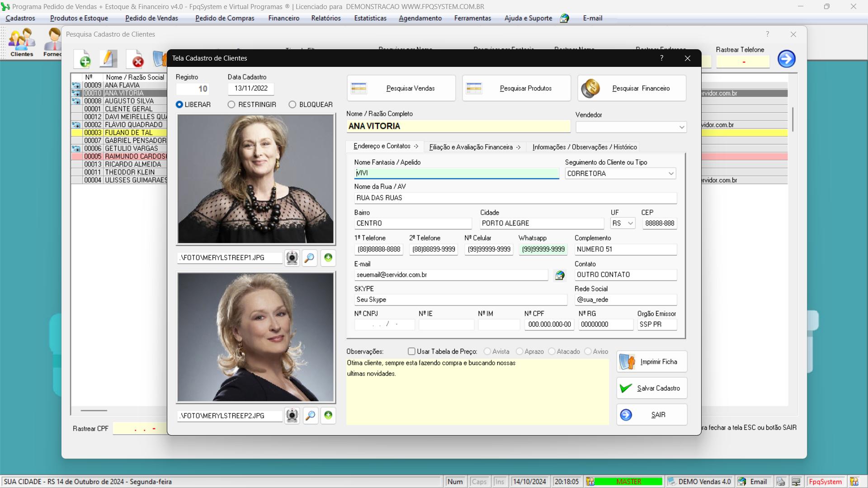Click the Nome da Rua / AV field

tap(515, 198)
